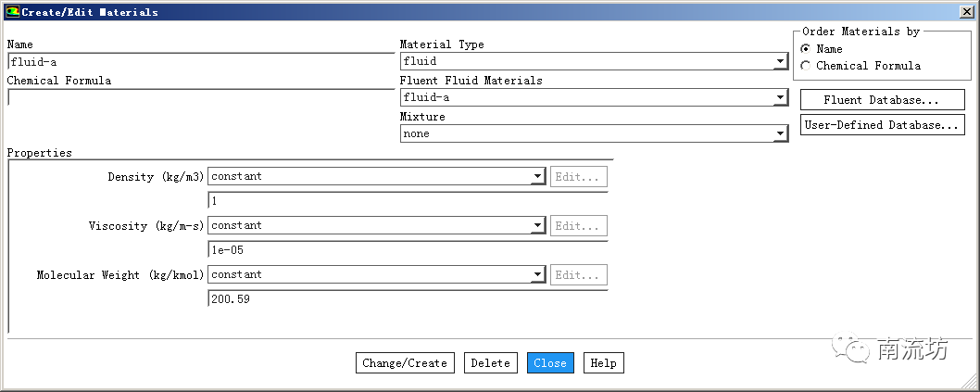Open Help for materials
This screenshot has height=392, width=980.
click(x=603, y=363)
